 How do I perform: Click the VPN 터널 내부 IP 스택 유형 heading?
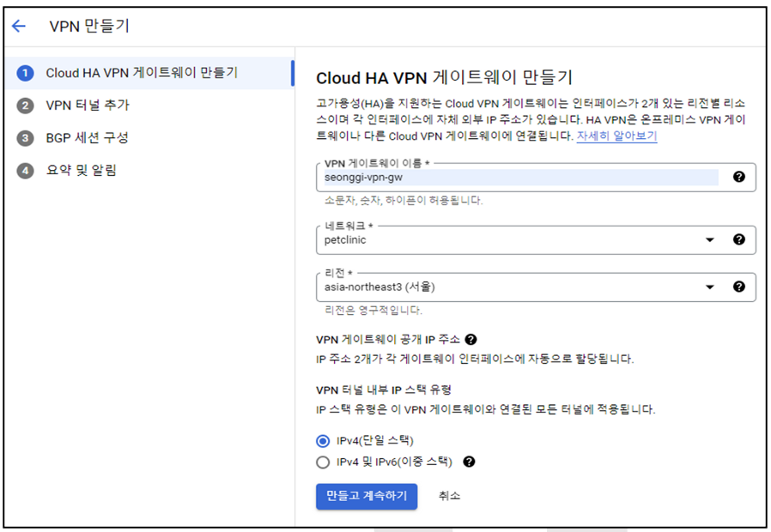coord(384,390)
